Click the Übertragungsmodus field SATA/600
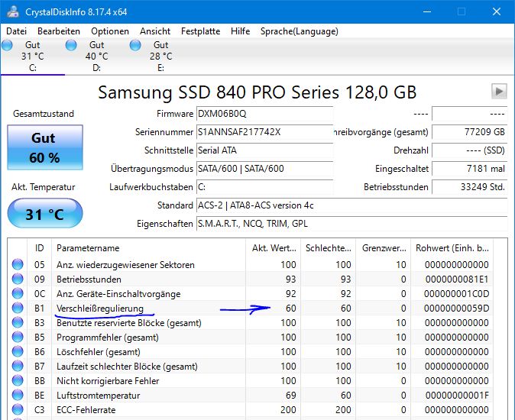The image size is (515, 420). pyautogui.click(x=264, y=169)
